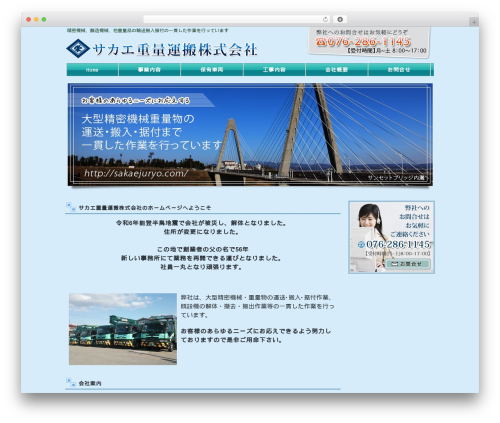
Task: Click the sidebar phone number 076-286-1145
Action: click(398, 244)
